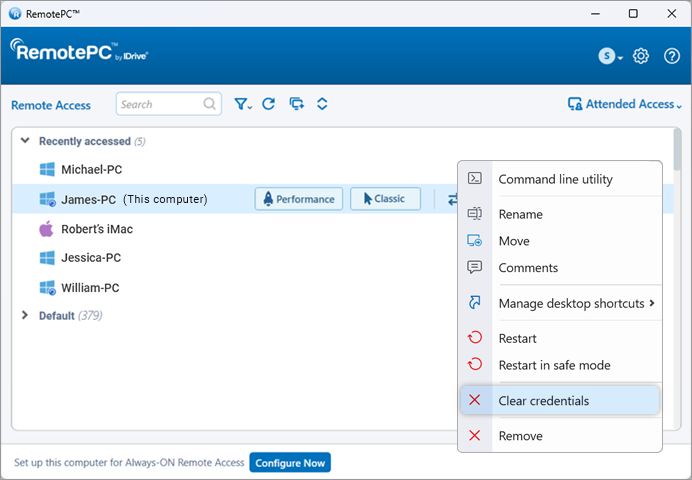Connect to James-PC with Performance viewer
Image resolution: width=692 pixels, height=480 pixels.
[x=299, y=199]
